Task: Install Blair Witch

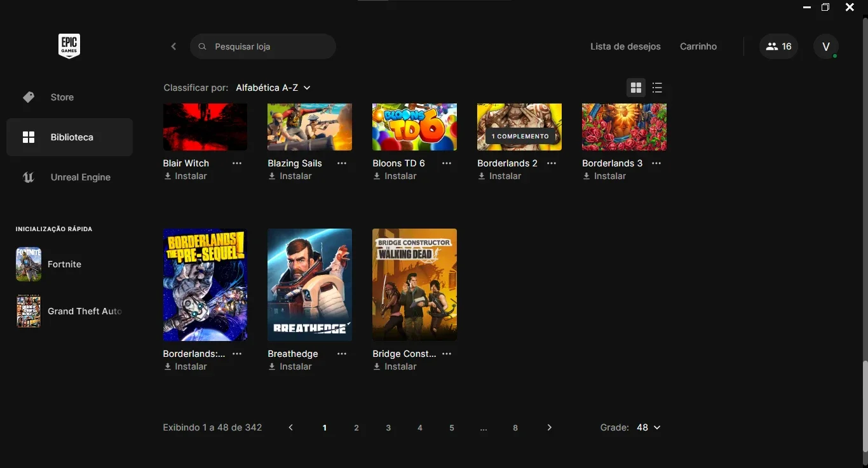Action: click(x=186, y=176)
